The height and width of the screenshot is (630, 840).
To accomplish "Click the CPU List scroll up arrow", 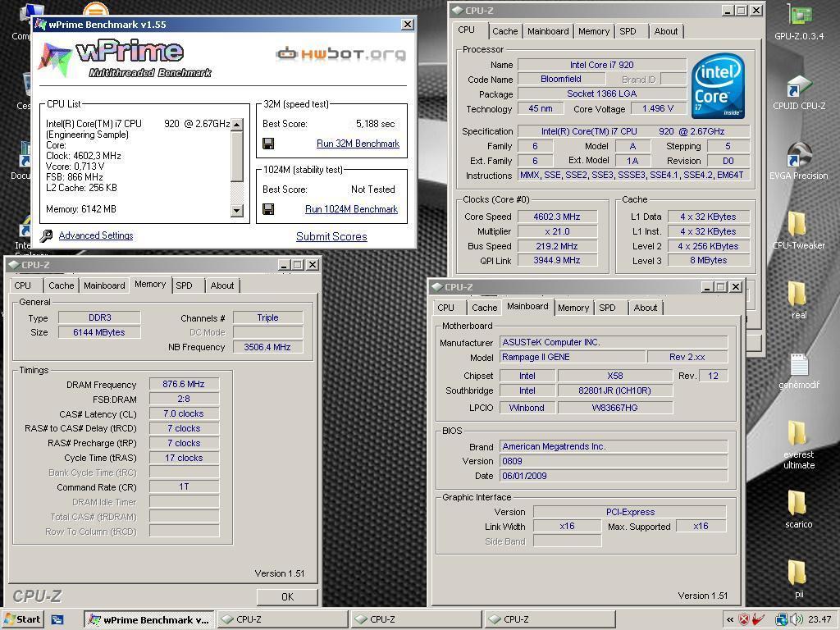I will click(x=237, y=125).
